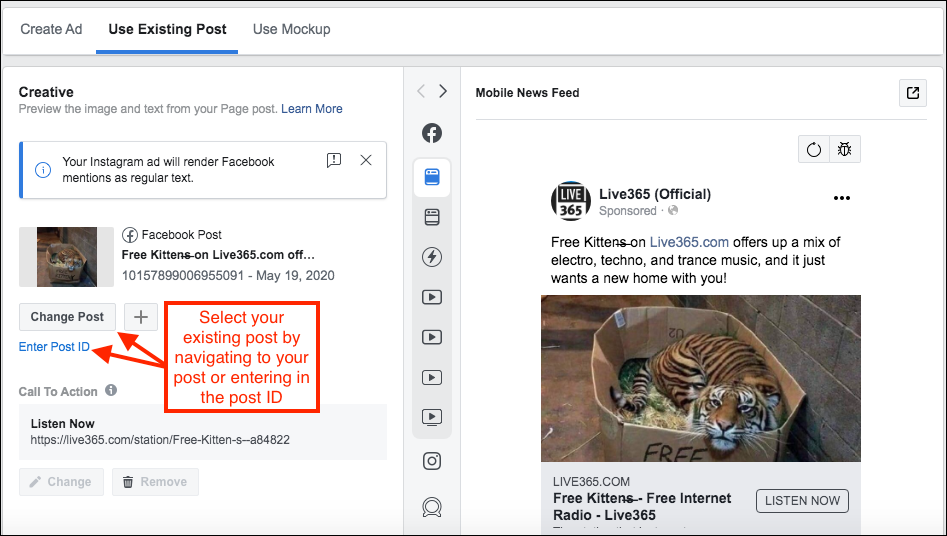
Task: Open the Facebook post thumbnail image
Action: point(66,257)
